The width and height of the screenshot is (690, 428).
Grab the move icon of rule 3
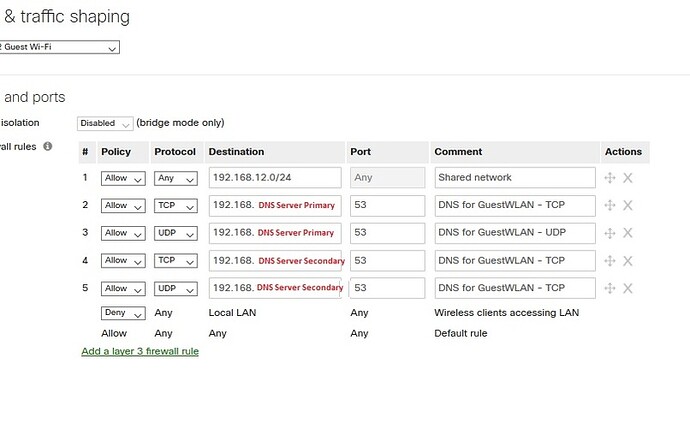[x=609, y=233]
